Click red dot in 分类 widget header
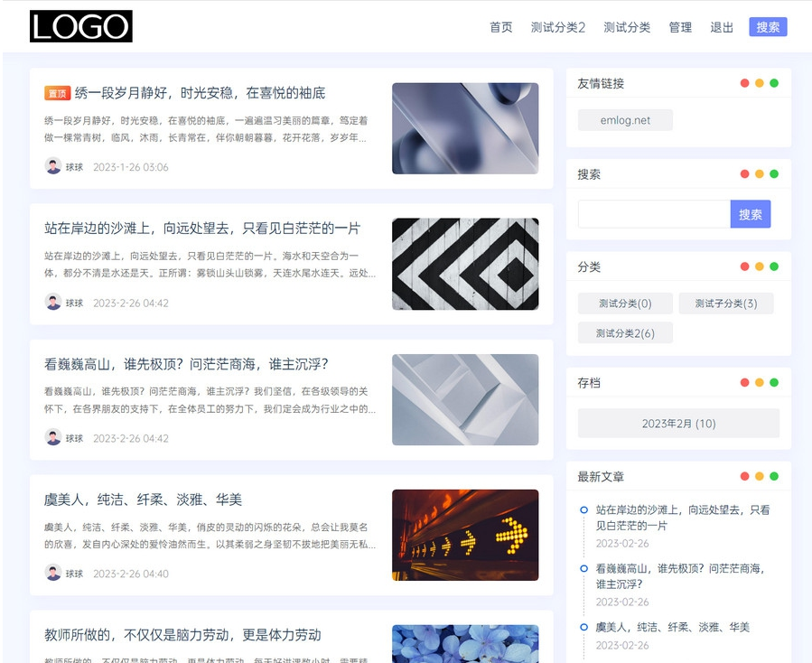The image size is (812, 663). point(744,266)
